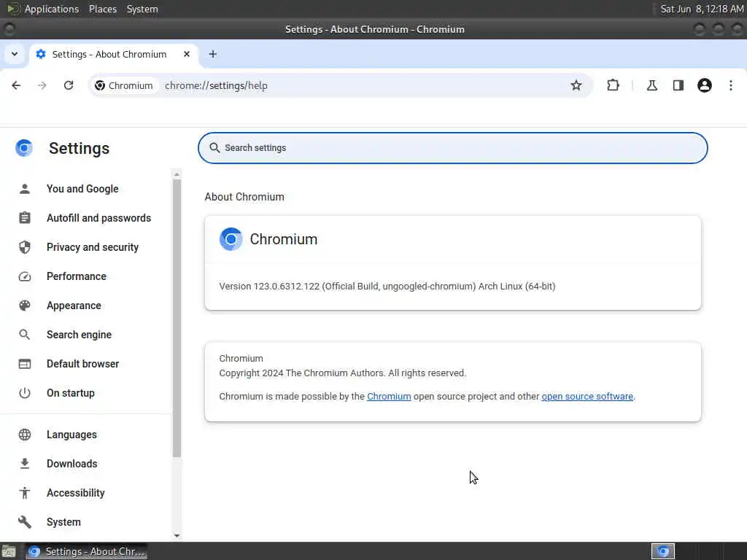This screenshot has width=747, height=560.
Task: Expand the tab search dropdown arrow
Action: [x=15, y=54]
